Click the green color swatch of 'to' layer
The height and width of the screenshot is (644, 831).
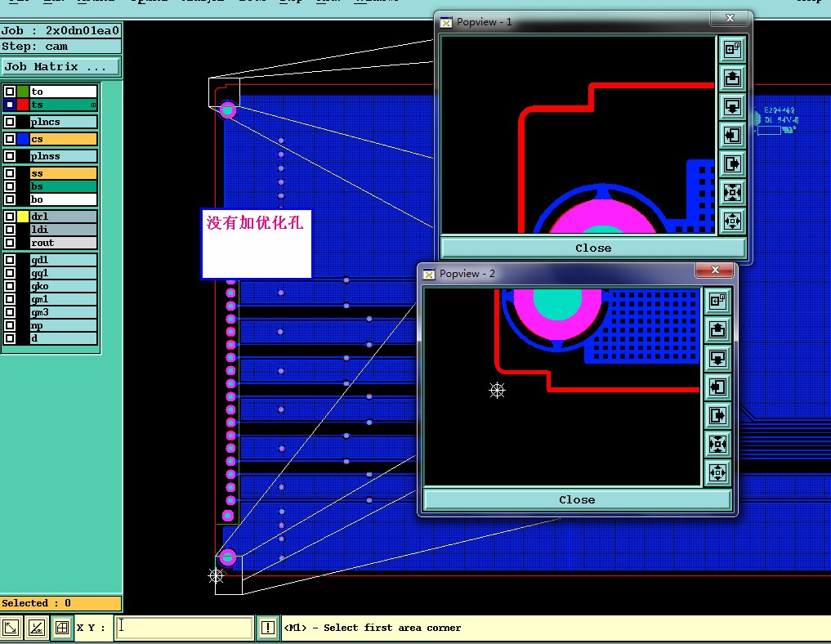(x=23, y=92)
